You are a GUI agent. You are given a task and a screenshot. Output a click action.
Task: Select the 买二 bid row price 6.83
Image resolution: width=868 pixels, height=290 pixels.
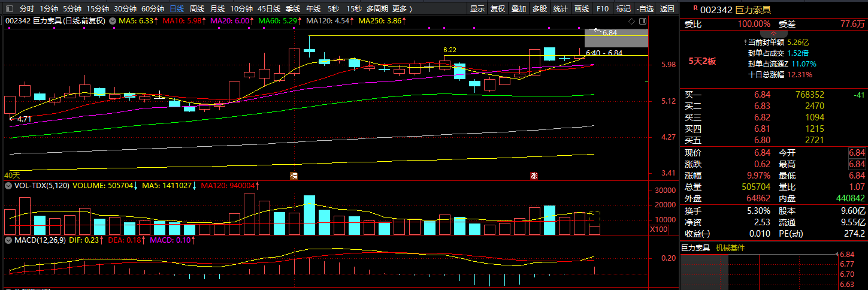click(x=762, y=106)
